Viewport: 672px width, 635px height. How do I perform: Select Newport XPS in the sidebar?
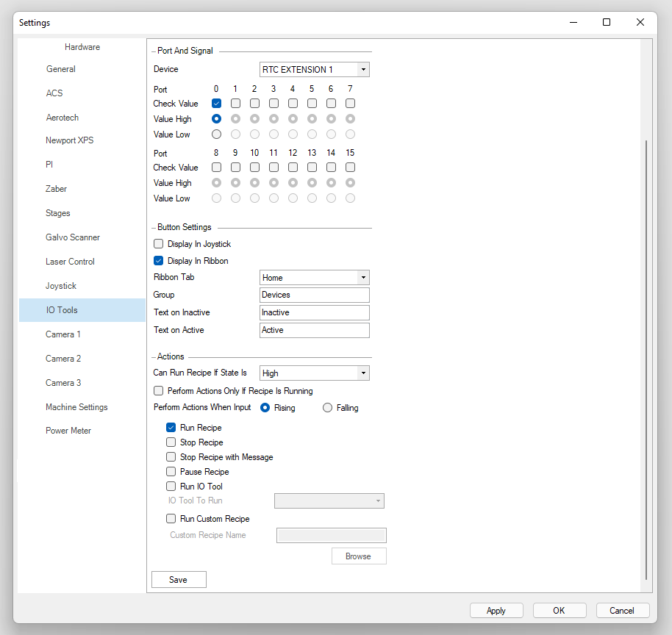tap(70, 140)
